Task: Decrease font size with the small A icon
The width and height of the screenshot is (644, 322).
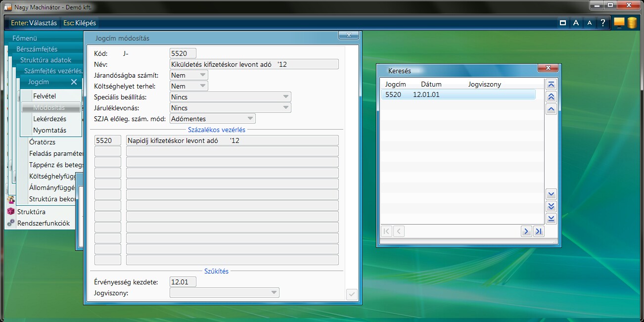Action: (589, 23)
